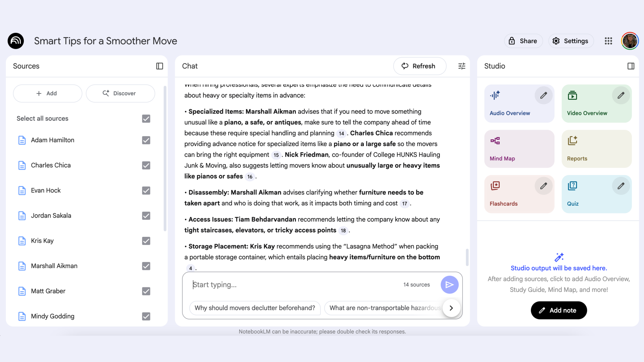Open chat configuration sliders icon
Image resolution: width=644 pixels, height=362 pixels.
[462, 66]
